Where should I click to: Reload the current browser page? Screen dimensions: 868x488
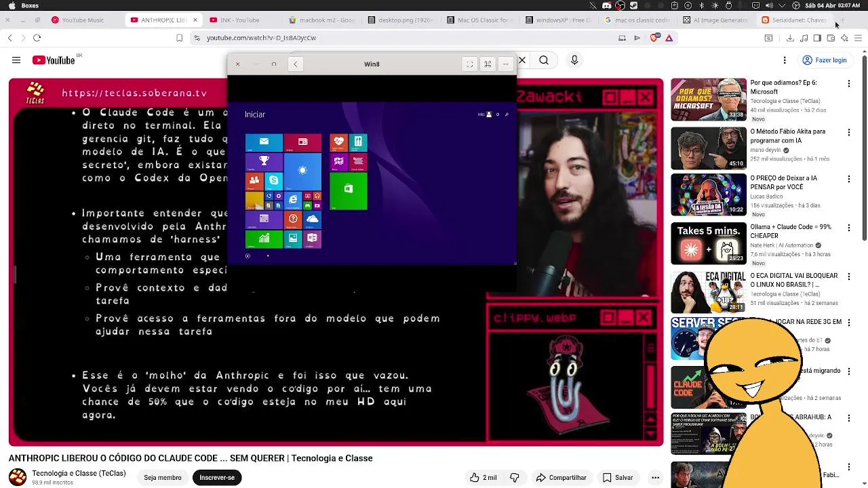click(37, 38)
